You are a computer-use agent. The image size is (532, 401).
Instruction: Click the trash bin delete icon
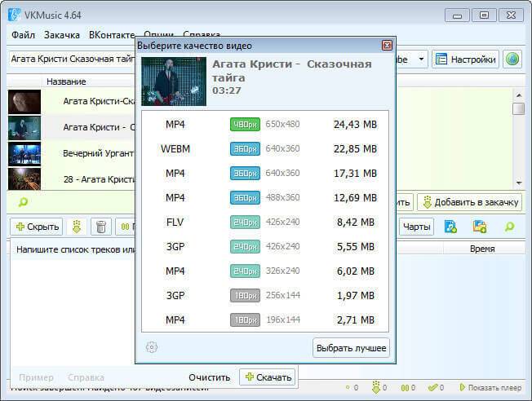[x=100, y=227]
